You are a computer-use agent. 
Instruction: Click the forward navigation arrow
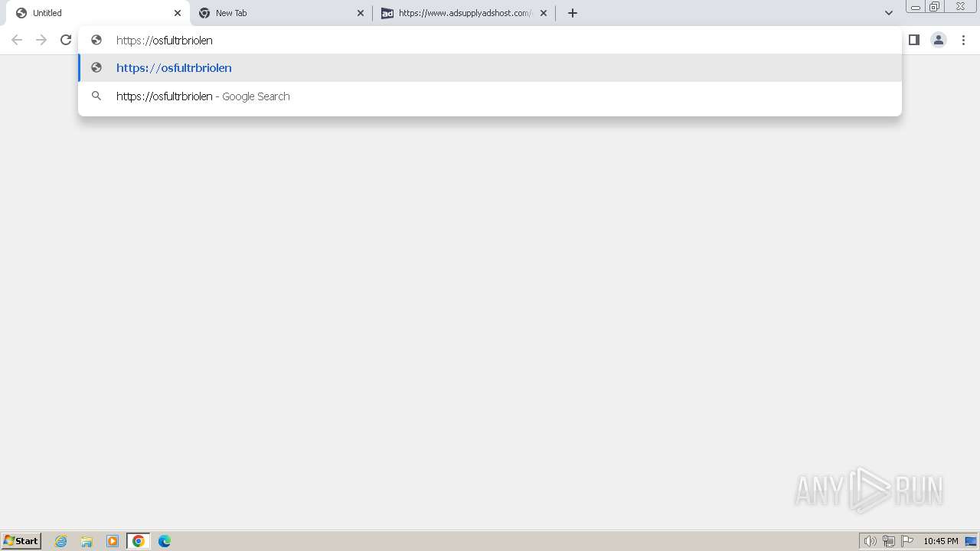click(x=41, y=40)
